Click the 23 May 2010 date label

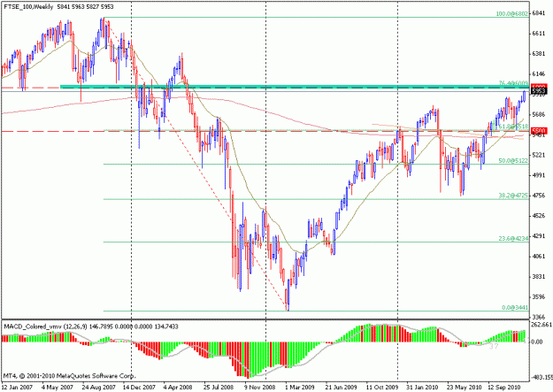463,387
